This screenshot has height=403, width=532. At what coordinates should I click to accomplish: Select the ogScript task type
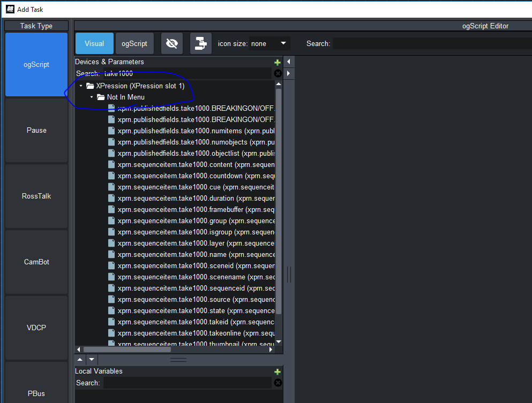pos(36,64)
